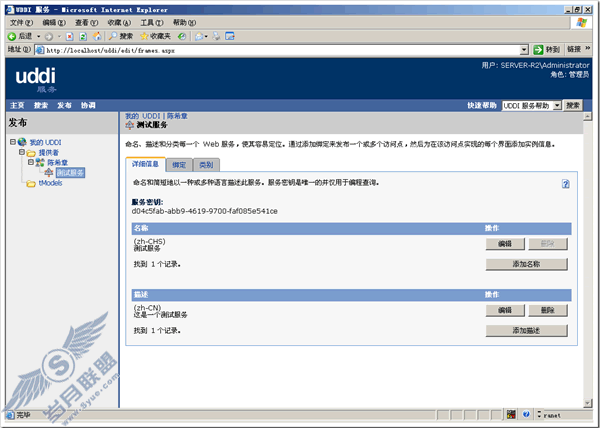Viewport: 600px width, 428px height.
Task: Collapse the 陈希章 tree node
Action: (31, 162)
